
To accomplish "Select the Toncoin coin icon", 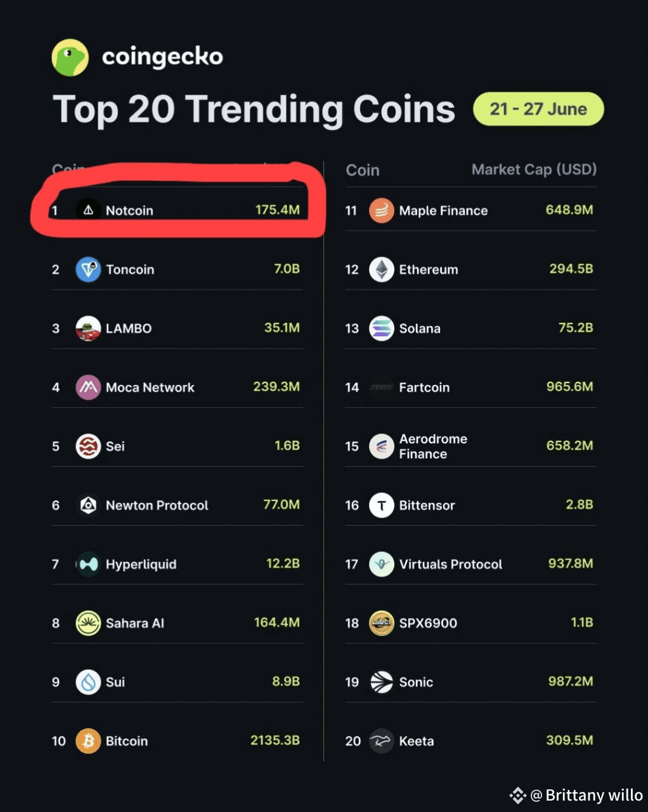I will pos(88,270).
